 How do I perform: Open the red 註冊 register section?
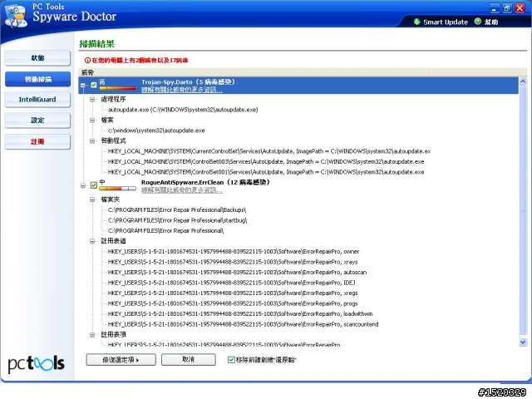(x=37, y=142)
